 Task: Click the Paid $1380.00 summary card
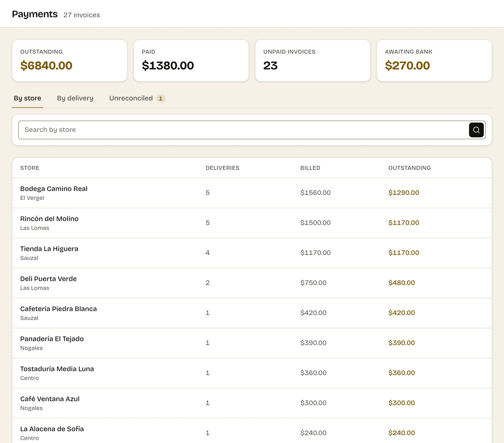(x=191, y=61)
